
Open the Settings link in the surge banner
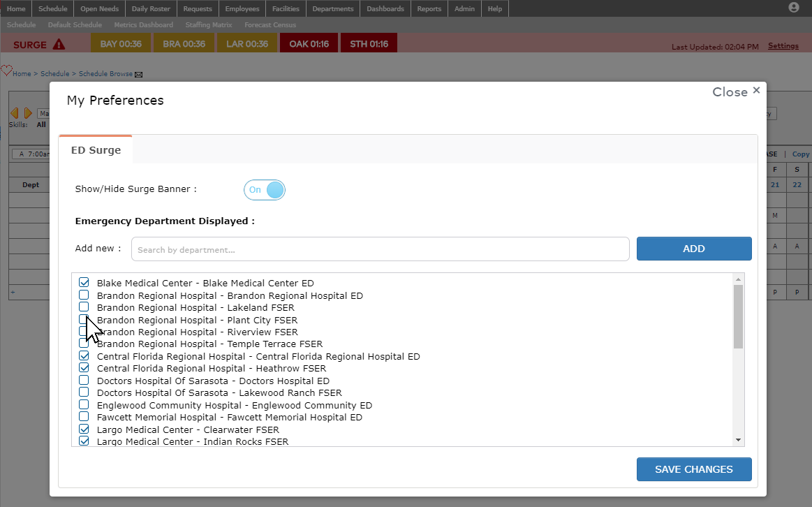(783, 45)
